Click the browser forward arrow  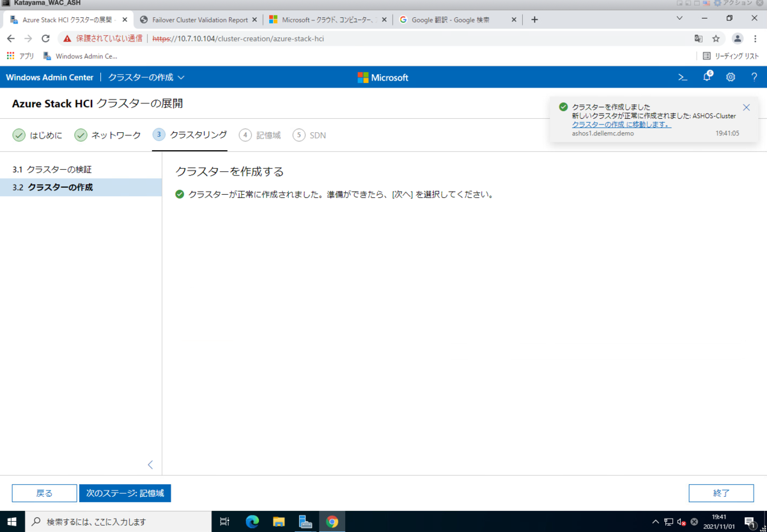click(x=28, y=38)
